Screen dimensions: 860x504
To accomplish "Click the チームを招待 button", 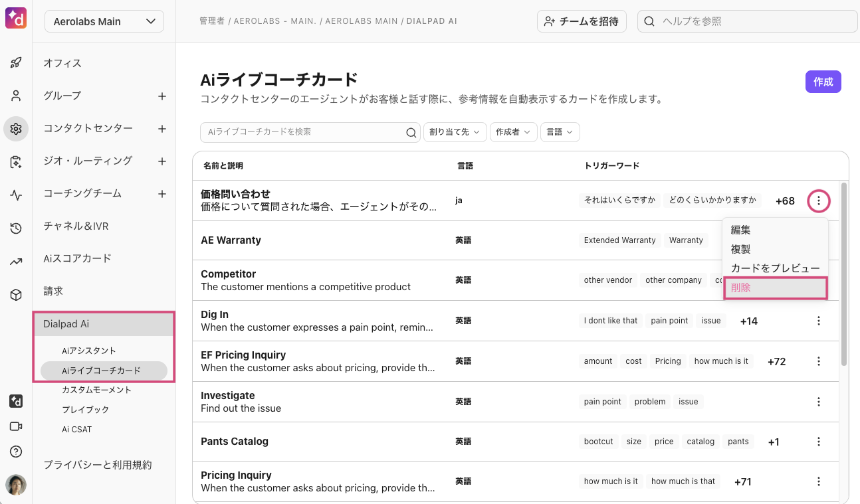I will 582,21.
